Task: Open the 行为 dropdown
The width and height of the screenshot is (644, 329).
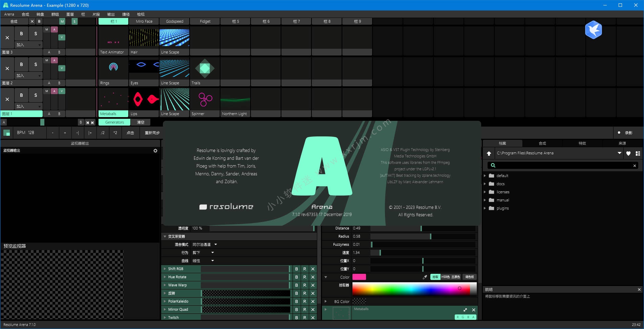Action: 203,253
